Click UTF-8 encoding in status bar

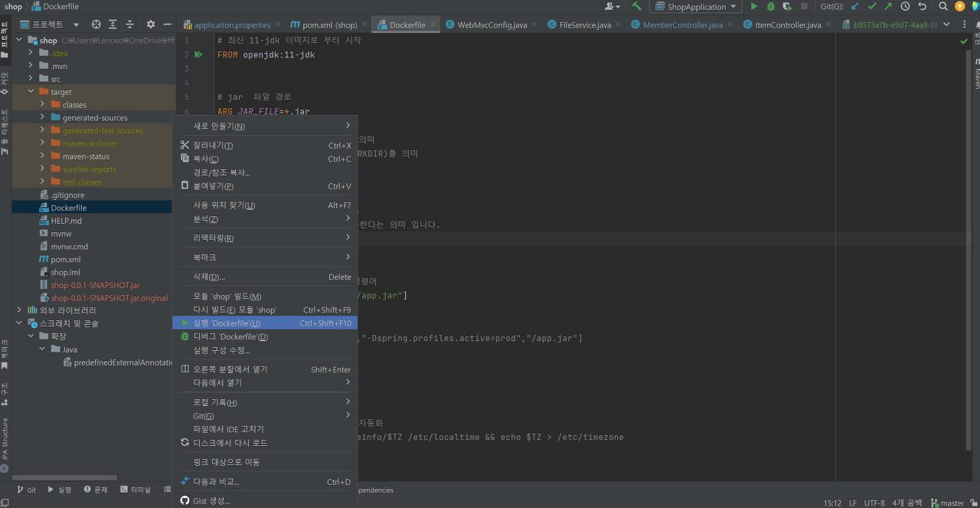coord(874,503)
